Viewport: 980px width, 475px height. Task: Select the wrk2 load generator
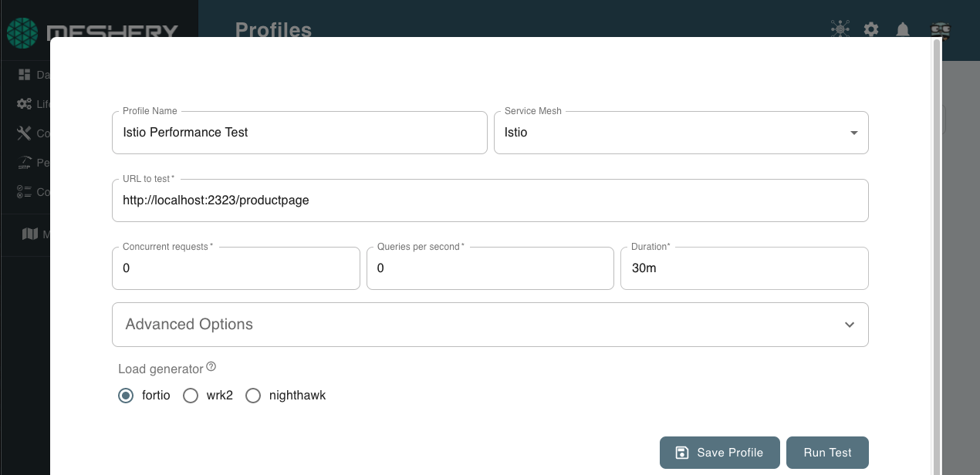click(x=191, y=396)
